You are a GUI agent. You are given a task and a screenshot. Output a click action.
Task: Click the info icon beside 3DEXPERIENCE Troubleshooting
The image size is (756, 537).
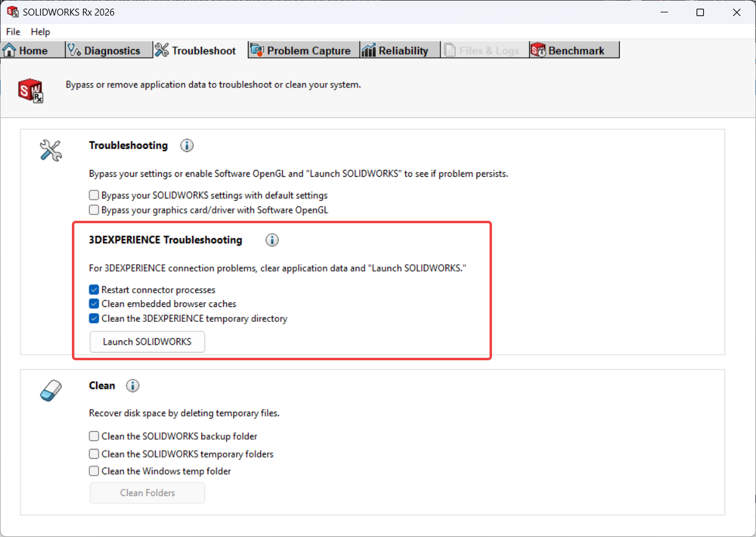(272, 240)
